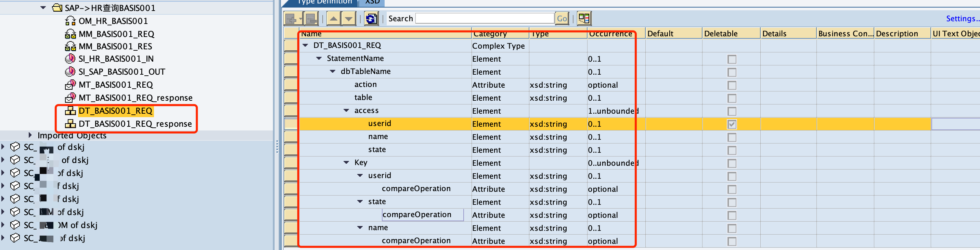Click the delete line toolbar icon

point(312,18)
